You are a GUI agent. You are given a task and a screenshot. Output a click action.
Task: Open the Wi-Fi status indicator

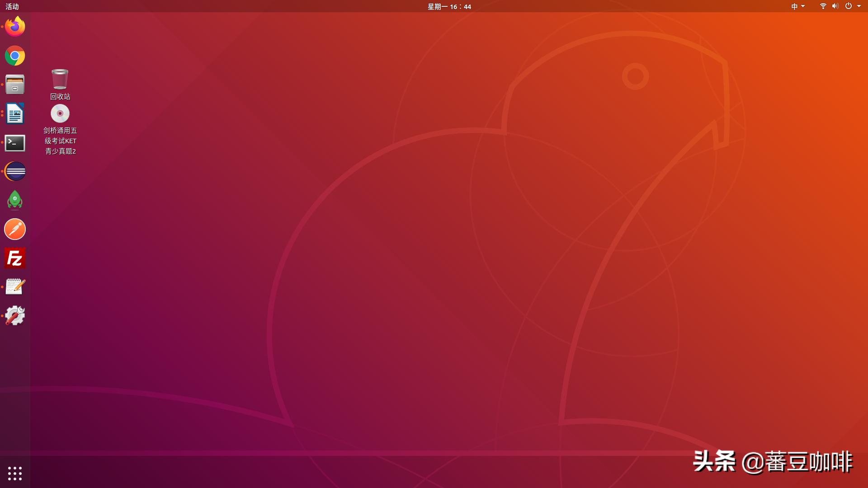823,6
